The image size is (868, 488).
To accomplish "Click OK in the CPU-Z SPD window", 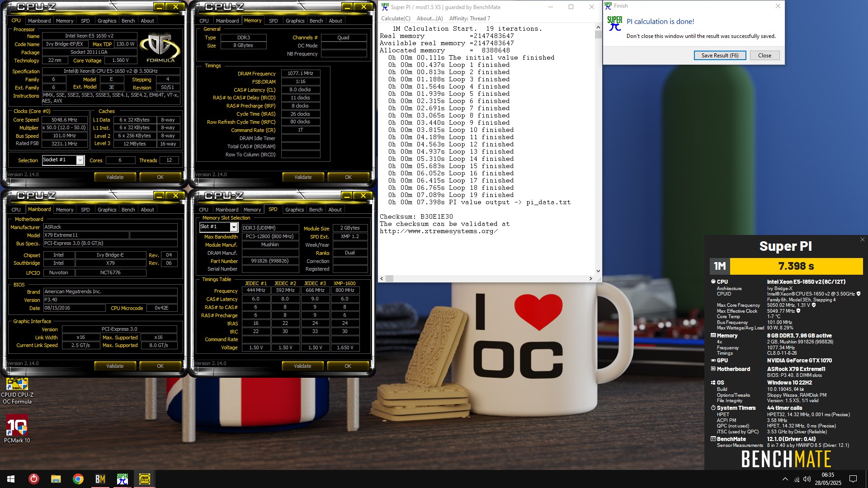I will 348,366.
